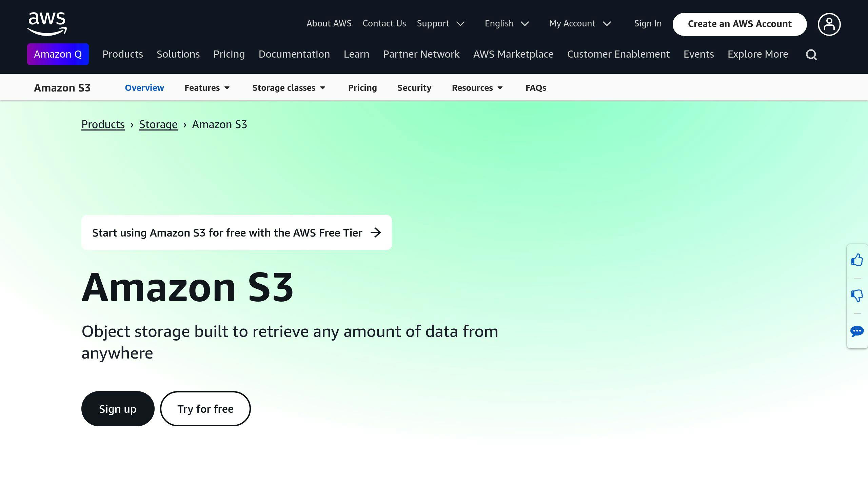
Task: Open the user profile avatar icon
Action: coord(829,24)
